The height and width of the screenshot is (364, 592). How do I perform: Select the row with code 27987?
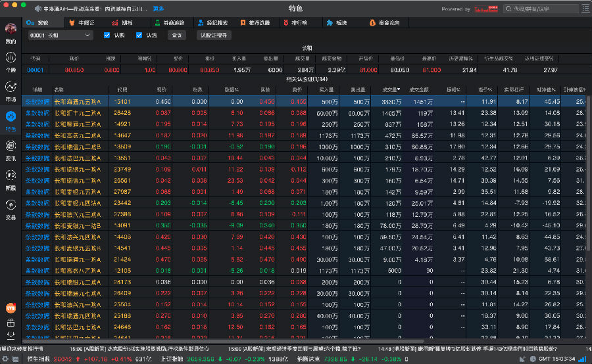304,192
